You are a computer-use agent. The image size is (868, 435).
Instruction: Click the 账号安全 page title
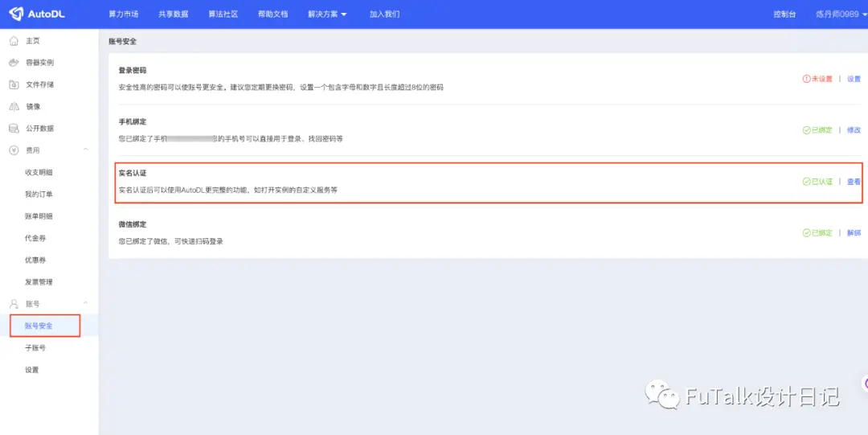pyautogui.click(x=122, y=42)
